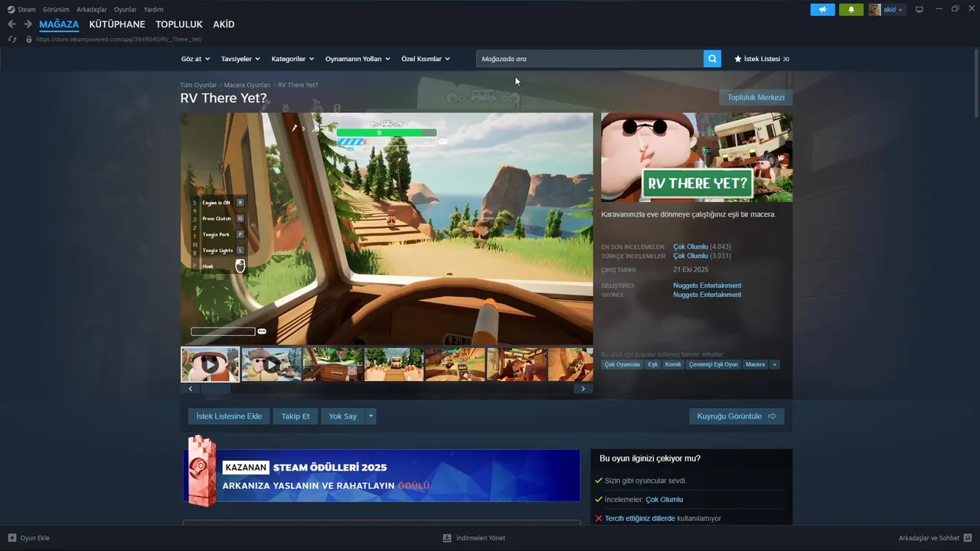Expand the Göz at dropdown
The image size is (980, 551).
[194, 59]
